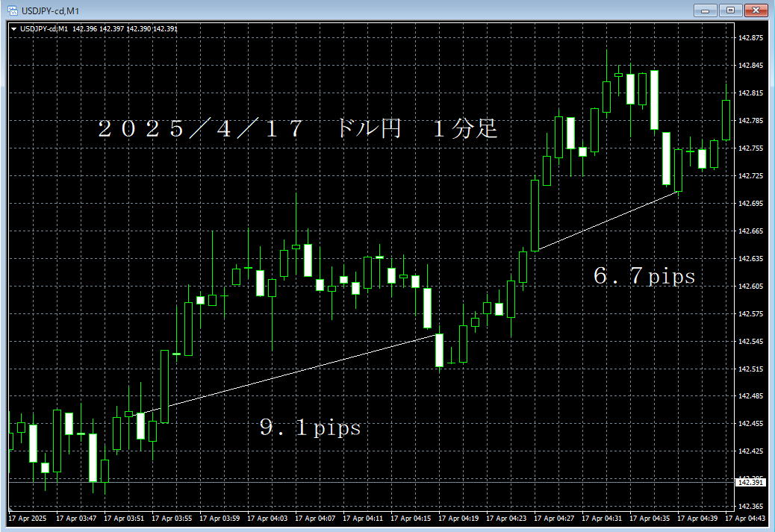Click the price scale value 142.695
This screenshot has width=775, height=532.
point(750,204)
